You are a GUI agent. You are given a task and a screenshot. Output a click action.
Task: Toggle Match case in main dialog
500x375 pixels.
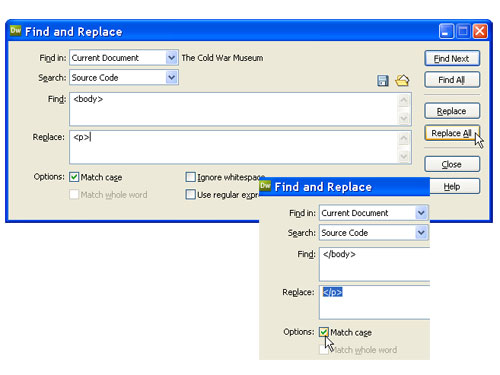pyautogui.click(x=74, y=177)
